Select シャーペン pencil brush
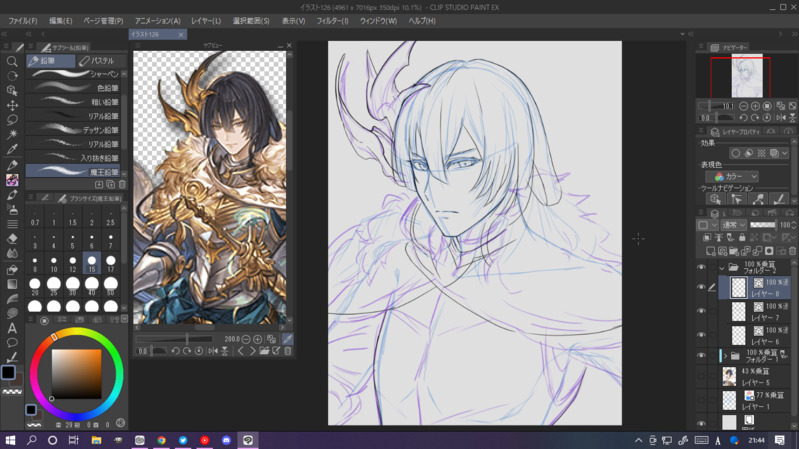 point(73,74)
